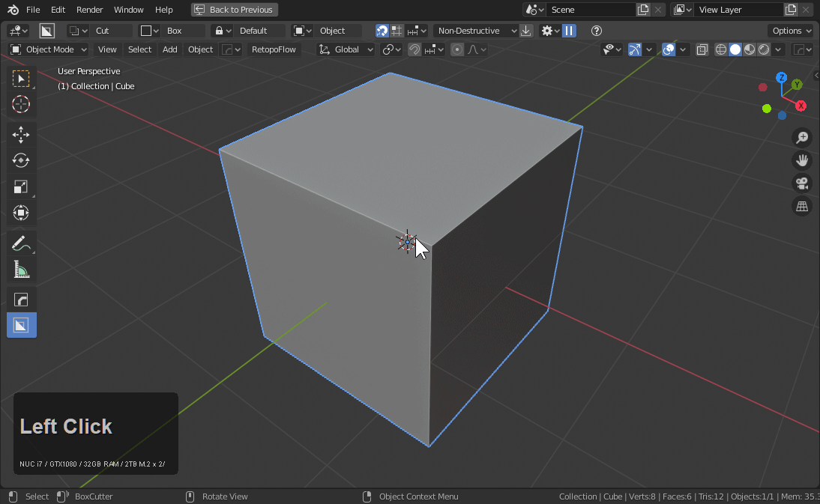Click the Back to Previous button
This screenshot has height=504, width=820.
pyautogui.click(x=234, y=10)
